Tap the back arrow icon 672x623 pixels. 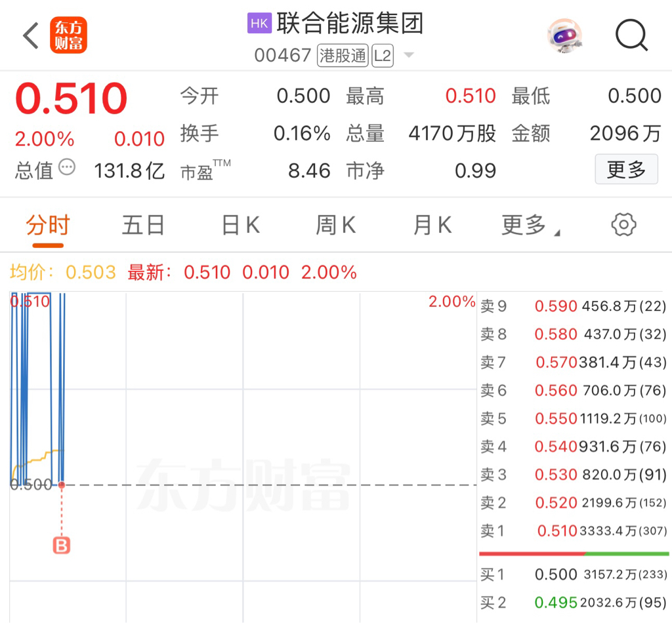pos(31,35)
